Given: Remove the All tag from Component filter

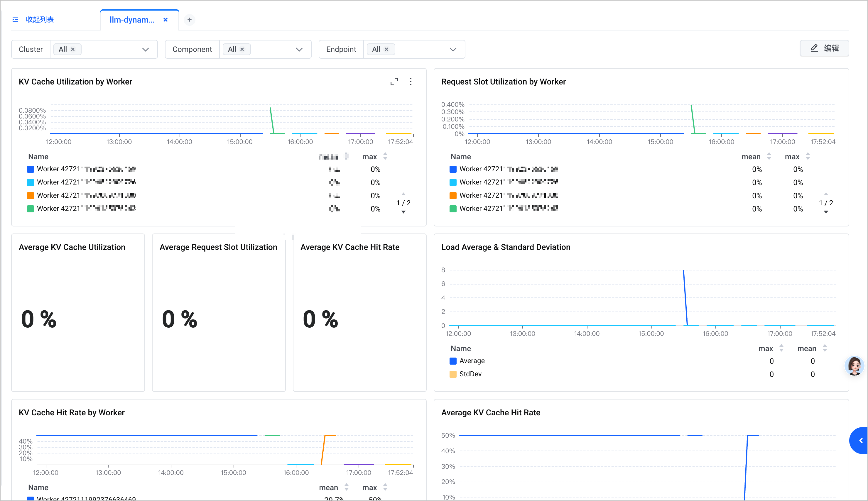Looking at the screenshot, I should (x=242, y=49).
